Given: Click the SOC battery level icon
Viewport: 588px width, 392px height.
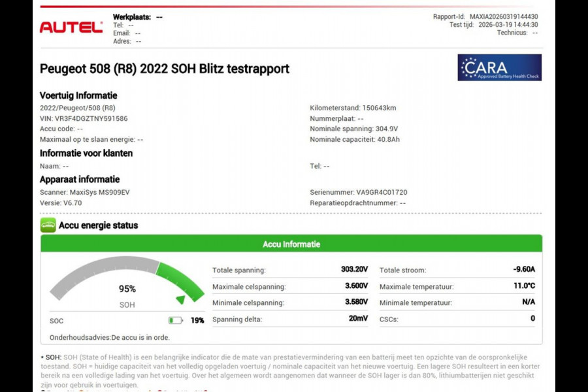Looking at the screenshot, I should pyautogui.click(x=176, y=320).
